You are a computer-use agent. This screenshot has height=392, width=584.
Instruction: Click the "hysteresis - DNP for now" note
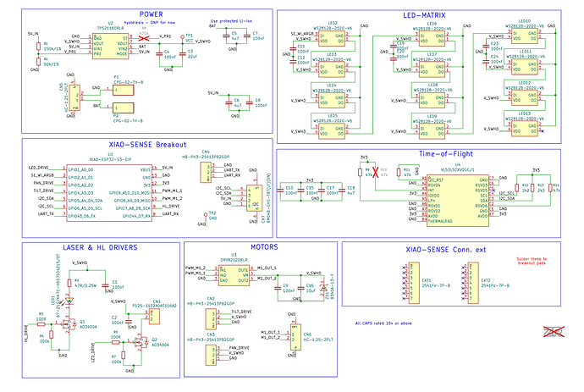coord(149,23)
